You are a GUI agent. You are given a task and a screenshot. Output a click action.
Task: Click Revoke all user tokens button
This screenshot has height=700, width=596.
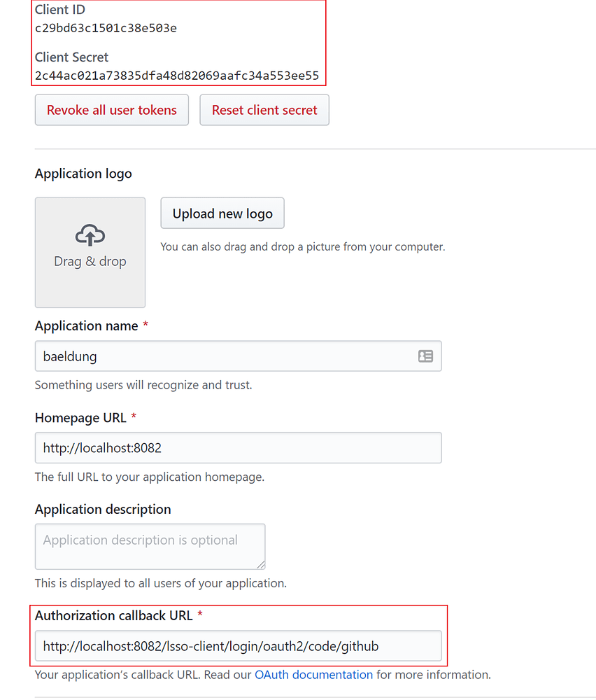(x=112, y=110)
